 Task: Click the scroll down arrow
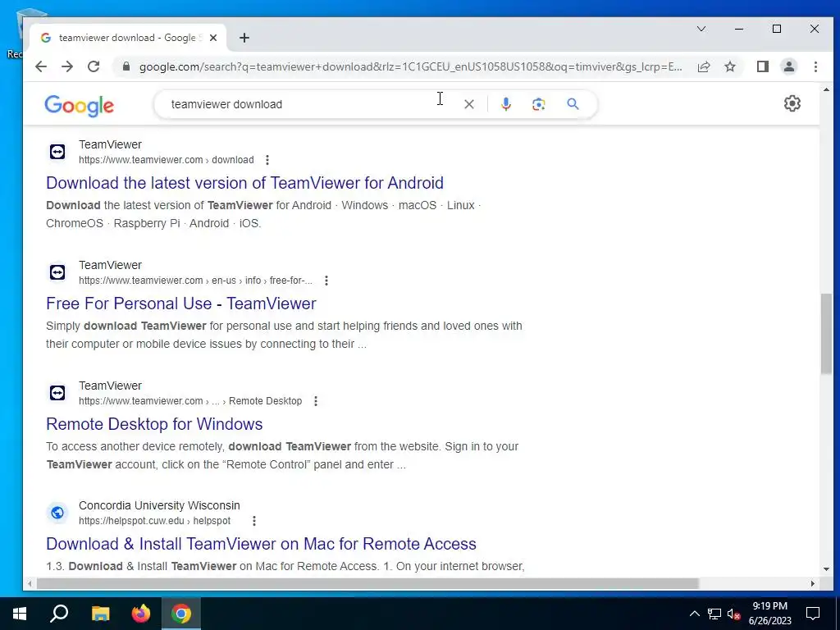pos(826,569)
